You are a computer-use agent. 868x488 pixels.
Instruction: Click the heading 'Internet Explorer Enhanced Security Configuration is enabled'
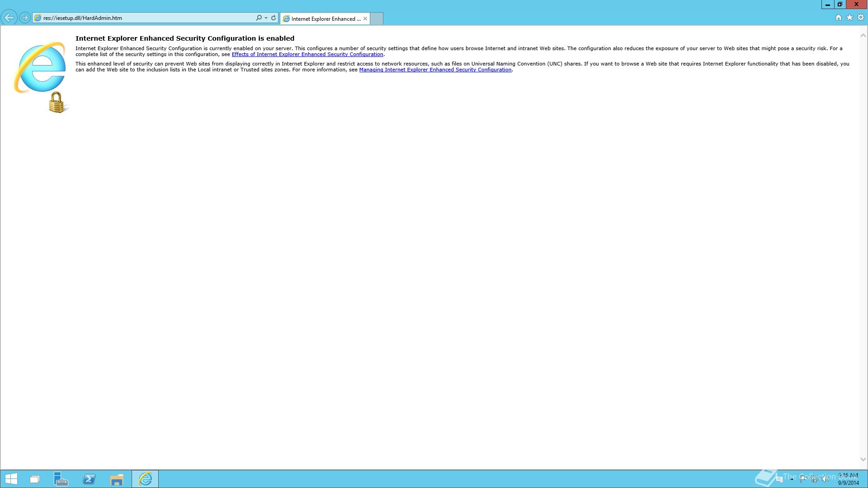(x=185, y=38)
